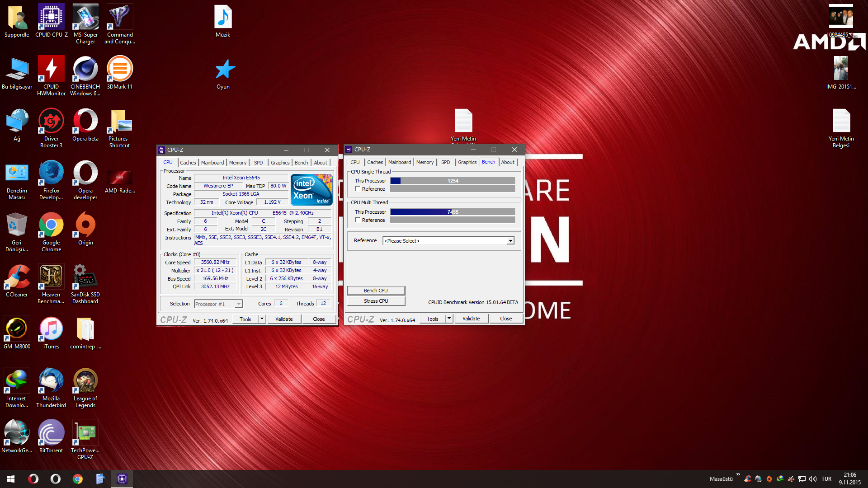Click the multi thread score bar 7455
The height and width of the screenshot is (488, 868).
453,212
